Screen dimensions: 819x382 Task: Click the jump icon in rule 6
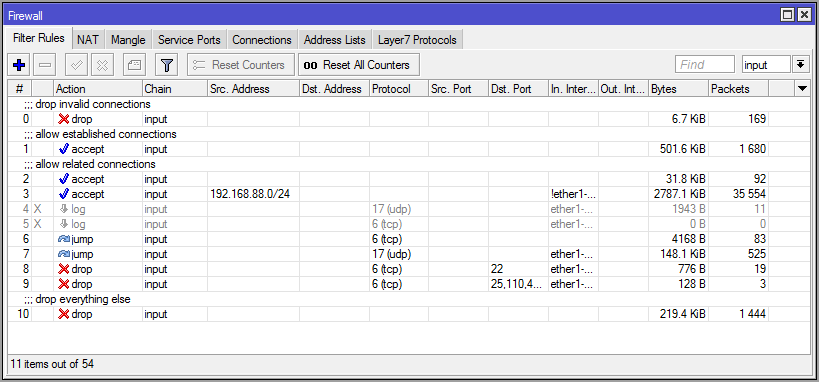(x=64, y=239)
